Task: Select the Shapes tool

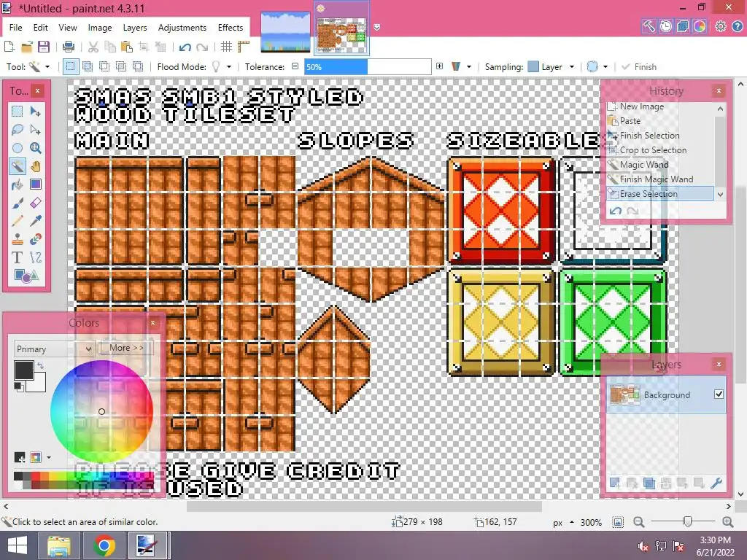Action: coord(26,276)
